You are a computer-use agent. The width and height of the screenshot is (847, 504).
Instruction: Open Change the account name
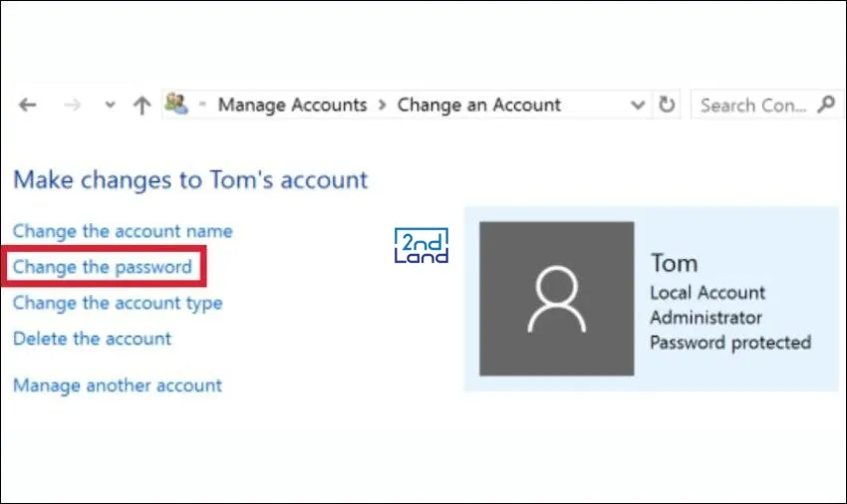(x=123, y=231)
